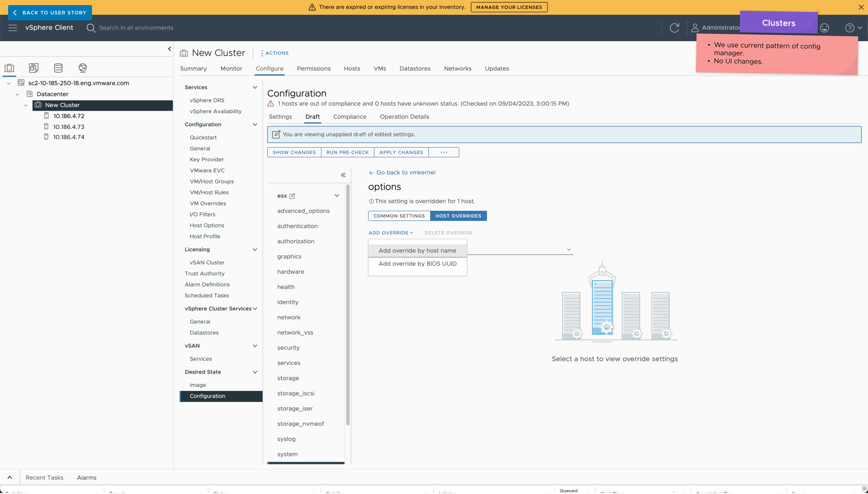Open the Hosts and Clusters inventory view

pos(9,68)
